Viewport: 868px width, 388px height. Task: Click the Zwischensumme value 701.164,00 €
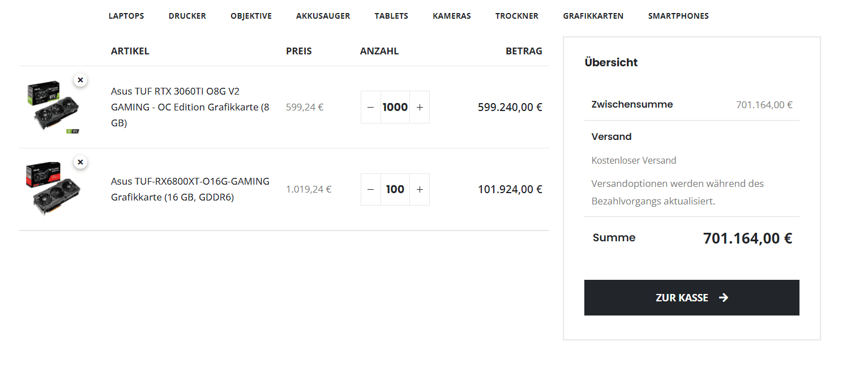click(x=764, y=105)
